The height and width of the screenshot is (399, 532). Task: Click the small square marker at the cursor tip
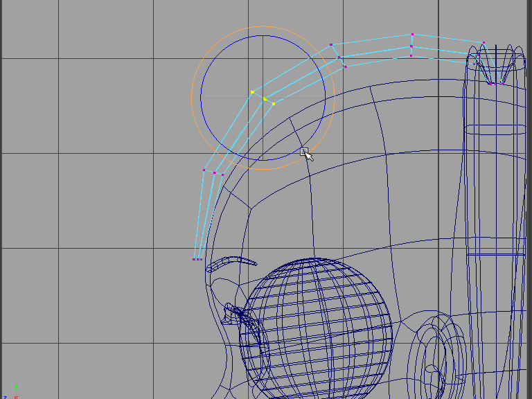(x=303, y=151)
